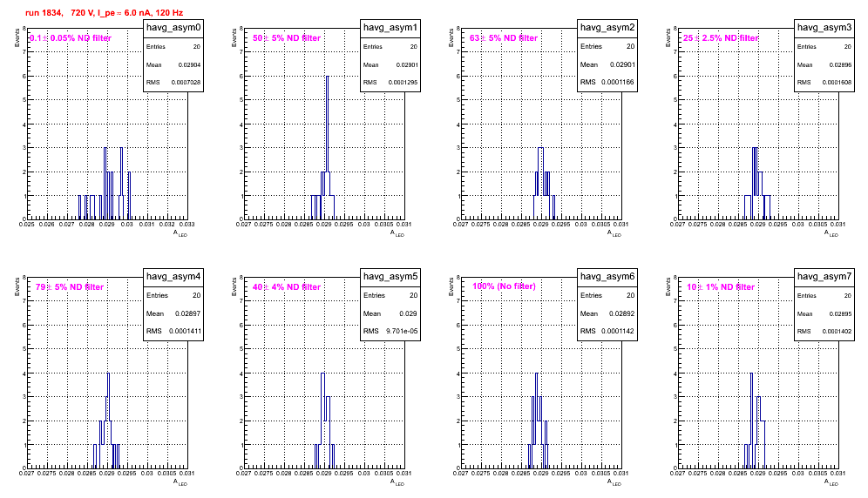The image size is (868, 498).
Task: Click the 4-event peak bar in havg_asym6 histogram
Action: pyautogui.click(x=537, y=421)
